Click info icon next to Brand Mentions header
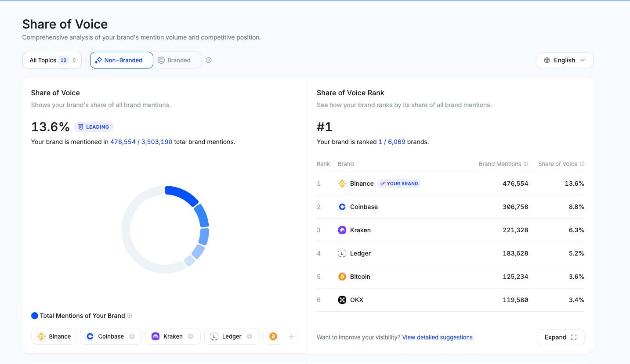The image size is (630, 364). 526,164
